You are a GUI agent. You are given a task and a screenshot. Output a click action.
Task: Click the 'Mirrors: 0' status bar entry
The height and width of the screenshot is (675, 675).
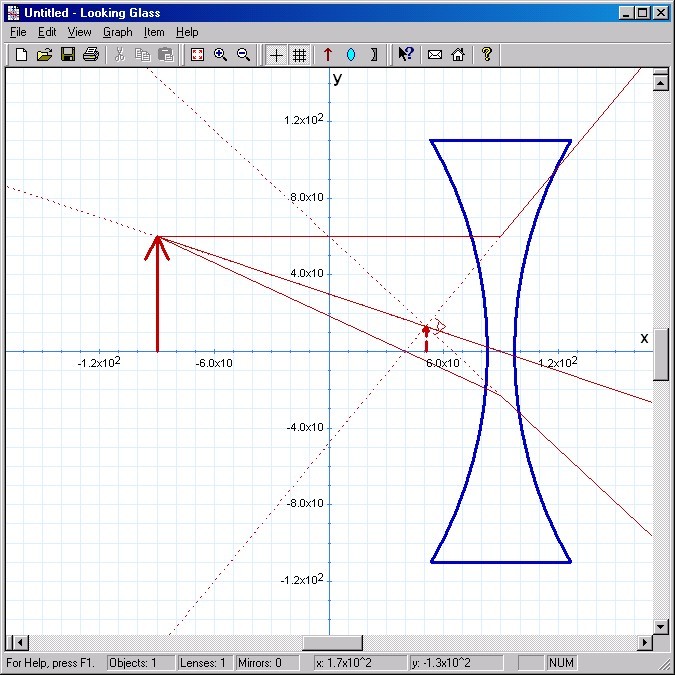267,663
